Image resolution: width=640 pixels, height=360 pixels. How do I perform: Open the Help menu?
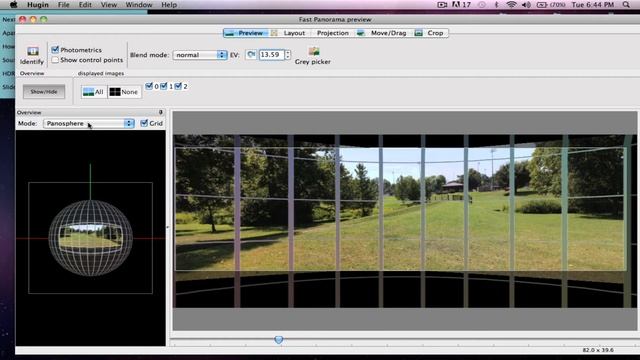(169, 5)
